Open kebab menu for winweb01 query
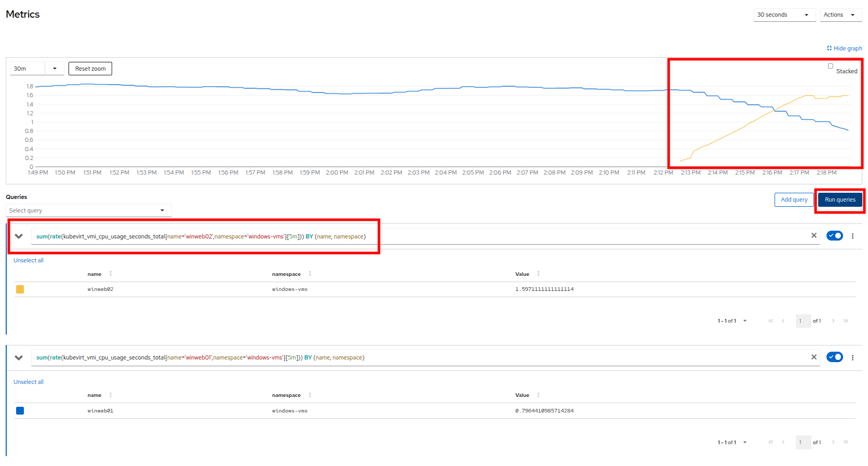The width and height of the screenshot is (868, 466). (852, 357)
